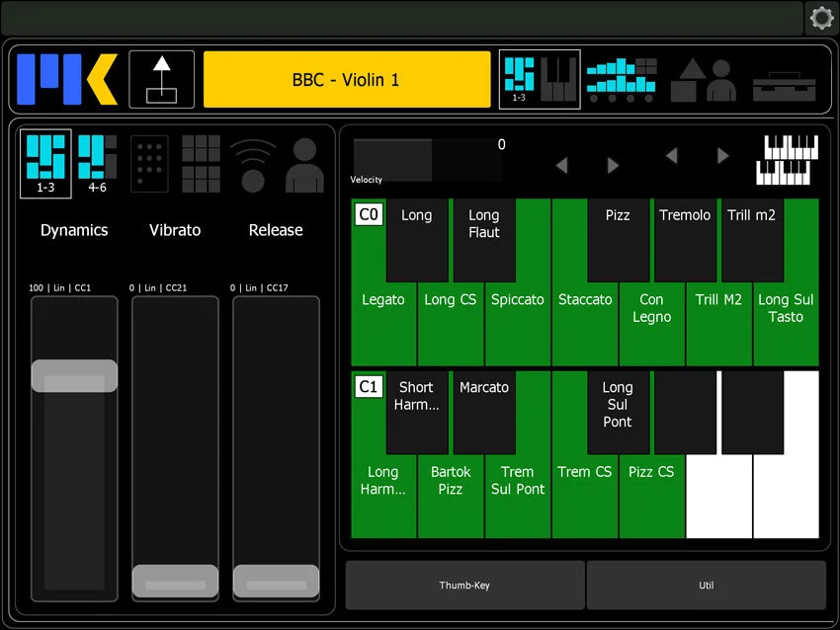The image size is (840, 630).
Task: Open the wireless signal panel icon
Action: pyautogui.click(x=252, y=165)
